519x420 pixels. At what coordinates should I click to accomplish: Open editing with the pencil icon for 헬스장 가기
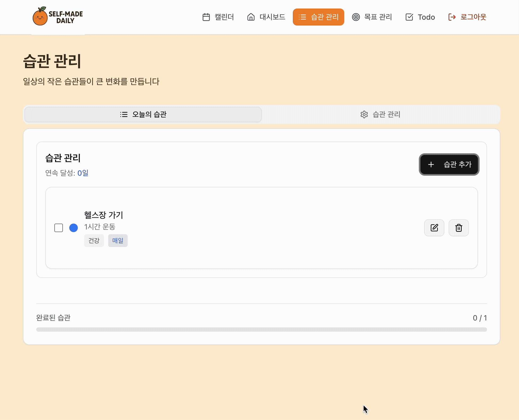coord(434,228)
